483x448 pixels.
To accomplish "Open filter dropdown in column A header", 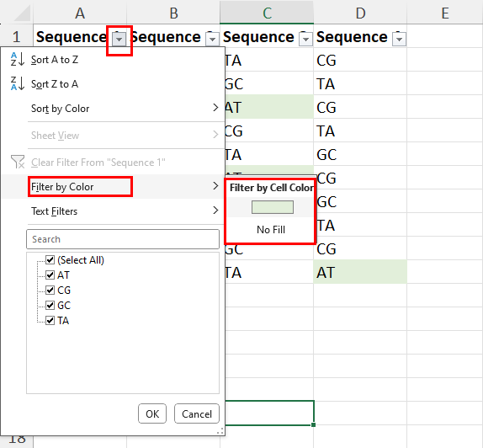I will [x=119, y=39].
